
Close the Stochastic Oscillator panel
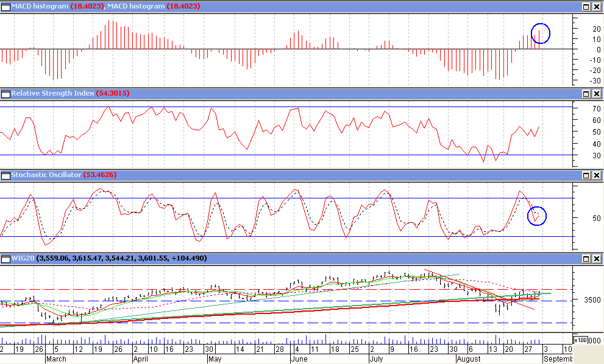(596, 175)
